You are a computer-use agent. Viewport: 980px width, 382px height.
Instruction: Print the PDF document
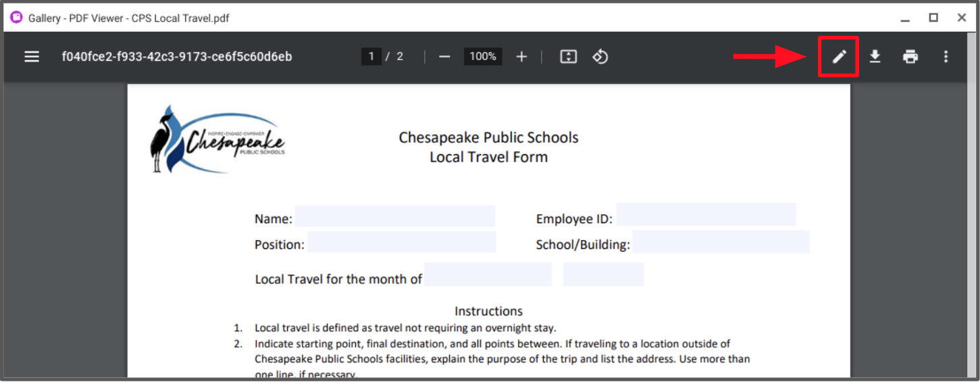(910, 57)
